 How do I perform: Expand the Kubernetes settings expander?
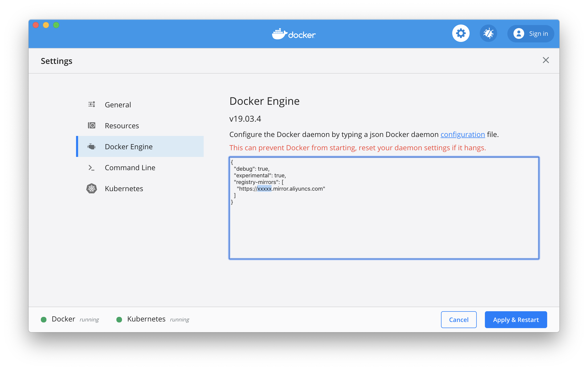tap(124, 188)
